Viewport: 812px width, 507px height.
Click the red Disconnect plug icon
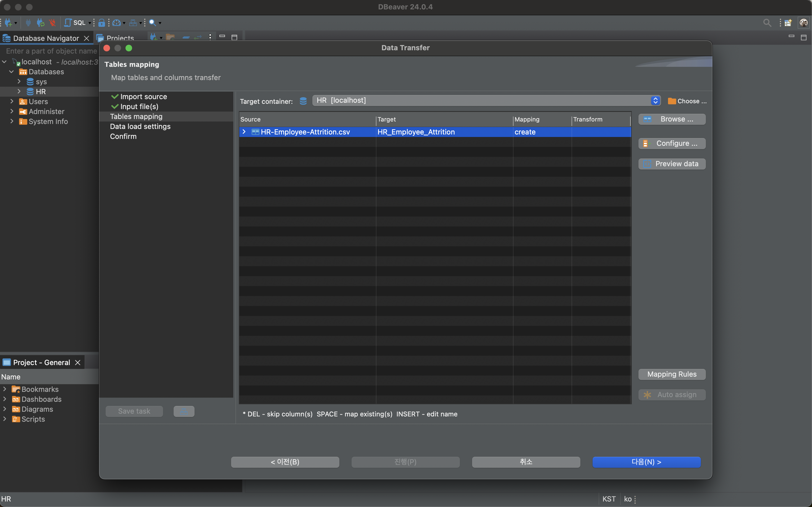pos(52,22)
